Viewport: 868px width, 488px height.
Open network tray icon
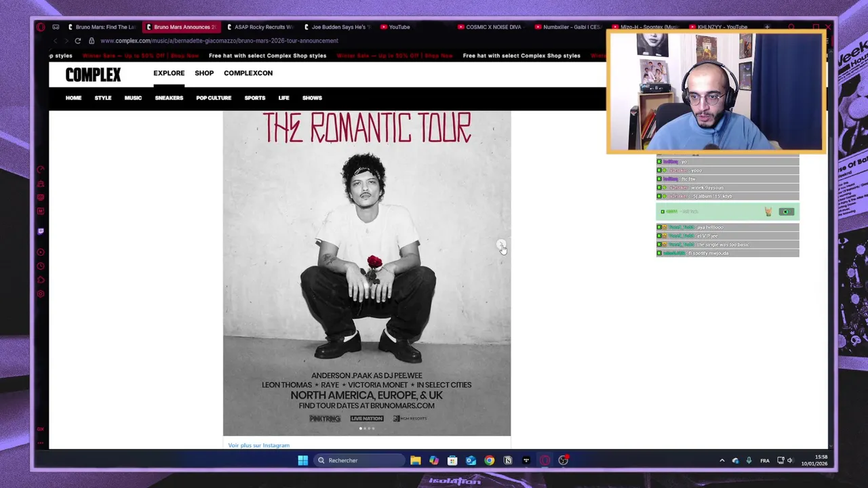coord(781,460)
